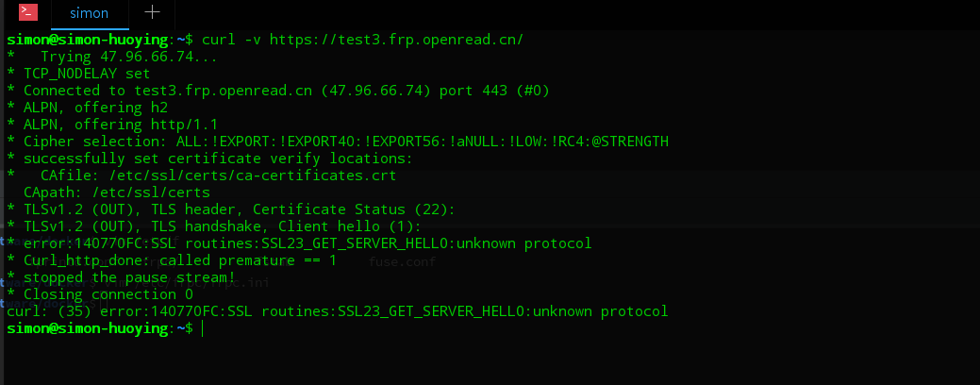Click the 'successfully set certificate verify locations' line
Screen dimensions: 980x385
[x=210, y=159]
